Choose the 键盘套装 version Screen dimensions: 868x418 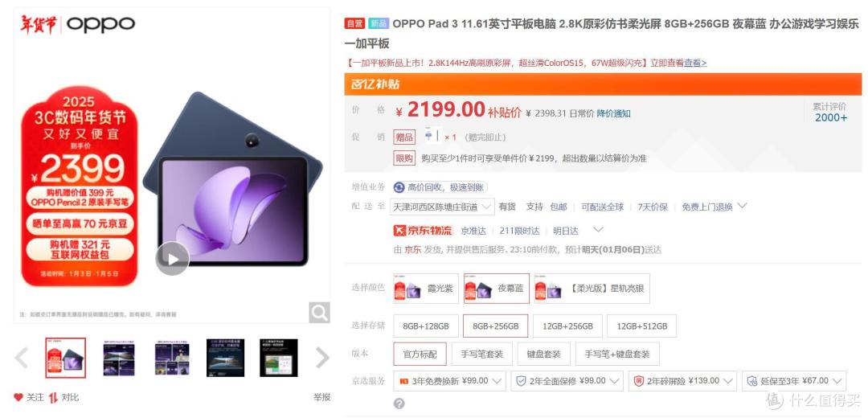(x=545, y=354)
